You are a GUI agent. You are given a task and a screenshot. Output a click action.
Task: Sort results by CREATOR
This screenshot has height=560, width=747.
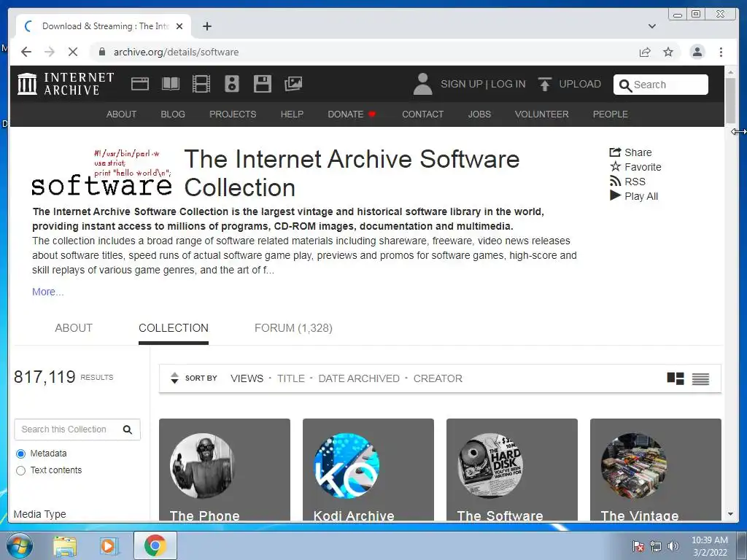tap(438, 378)
